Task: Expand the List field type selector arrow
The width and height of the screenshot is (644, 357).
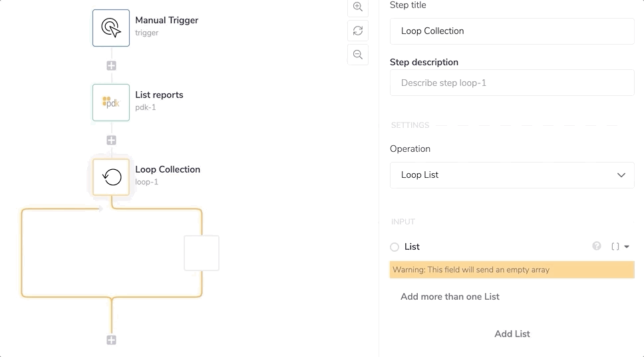Action: click(x=627, y=247)
